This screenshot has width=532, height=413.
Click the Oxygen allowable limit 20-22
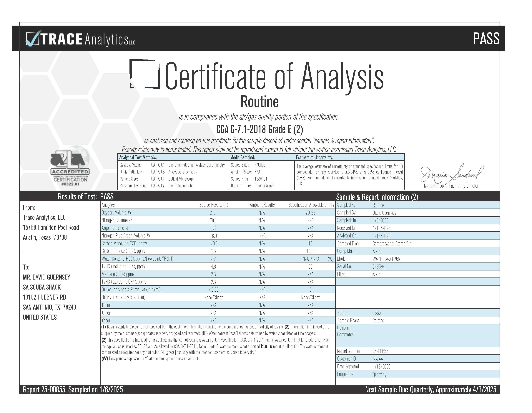[310, 213]
